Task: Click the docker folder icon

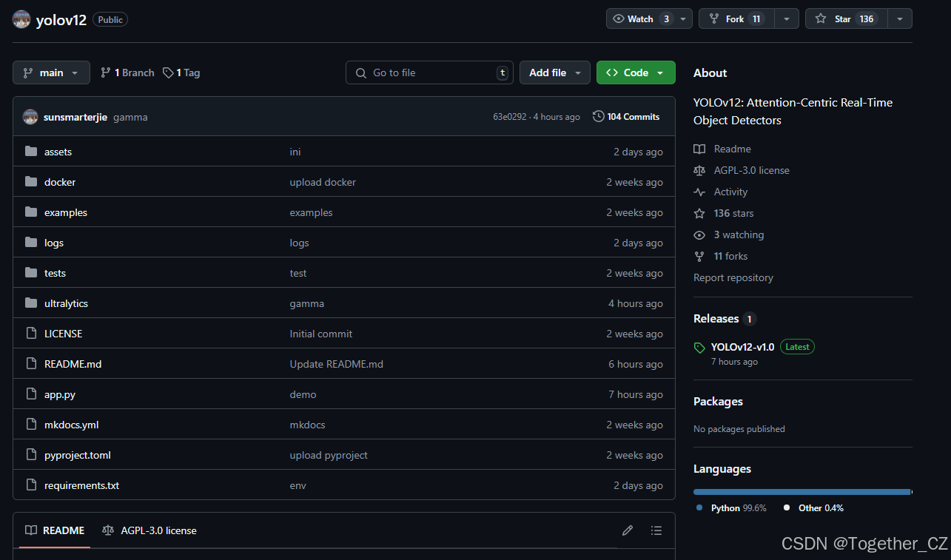Action: tap(31, 182)
